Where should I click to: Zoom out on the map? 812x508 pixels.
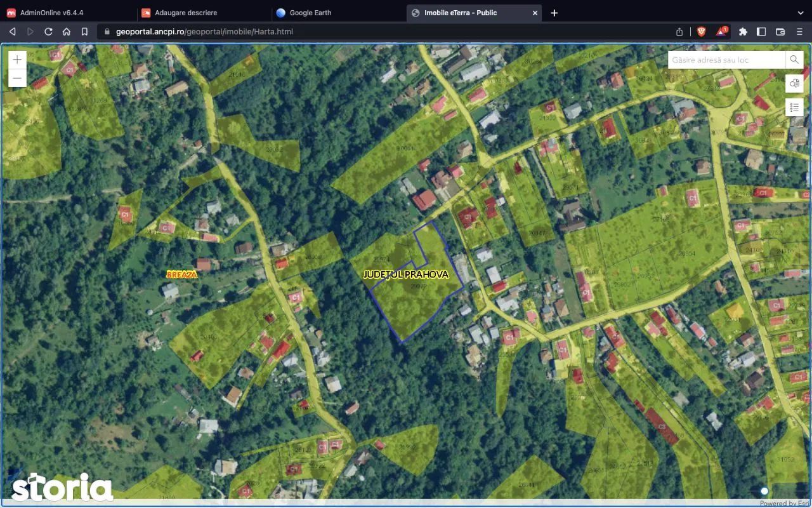17,78
